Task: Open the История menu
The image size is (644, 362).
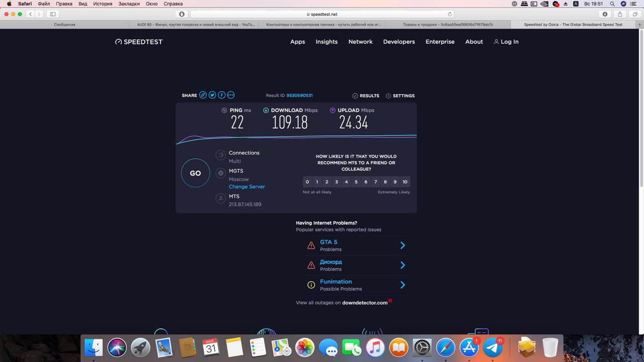Action: pos(103,4)
